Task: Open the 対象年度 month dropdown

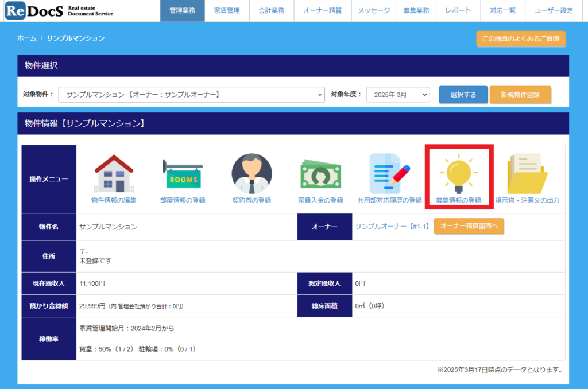Action: [398, 95]
